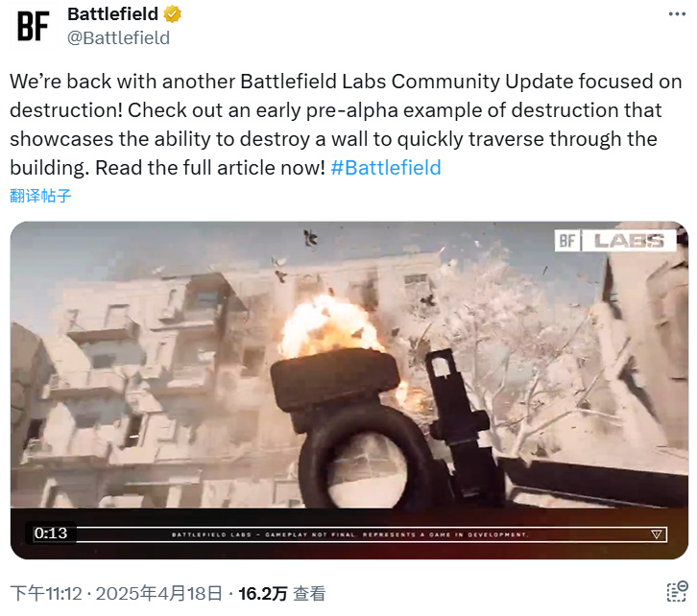The width and height of the screenshot is (697, 616).
Task: Open the @Battlefield handle link
Action: click(x=118, y=37)
